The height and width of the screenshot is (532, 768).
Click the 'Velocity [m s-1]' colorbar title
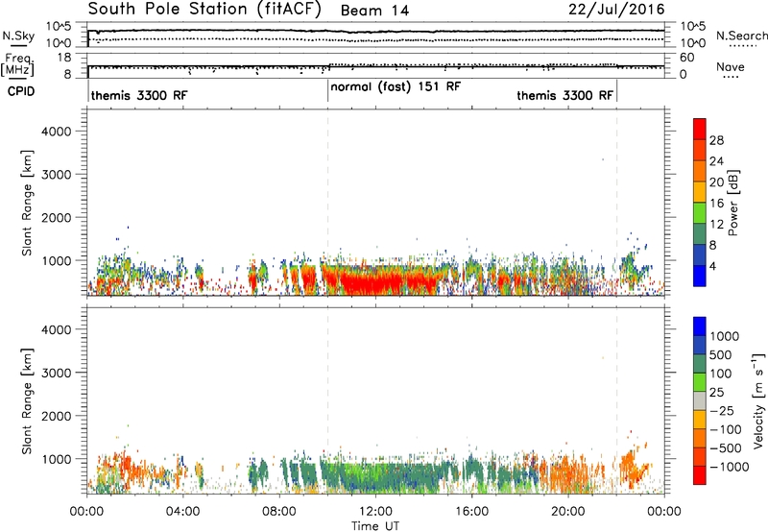pyautogui.click(x=758, y=400)
